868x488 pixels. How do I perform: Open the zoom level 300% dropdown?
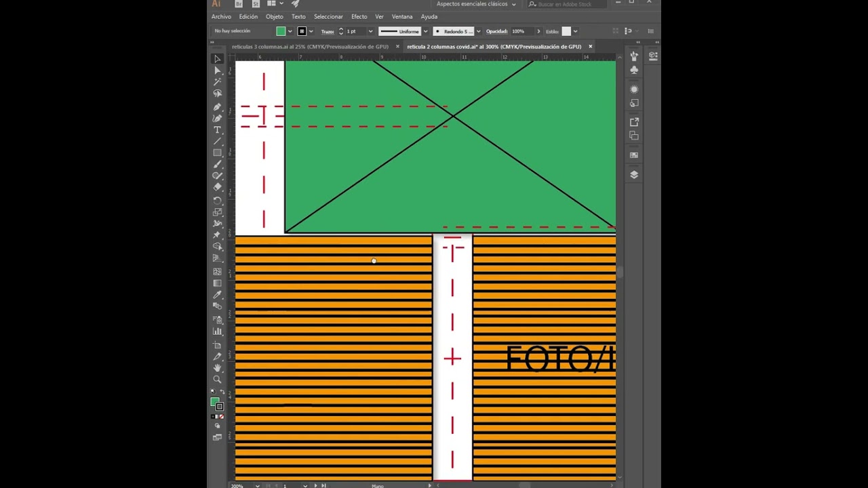point(257,485)
